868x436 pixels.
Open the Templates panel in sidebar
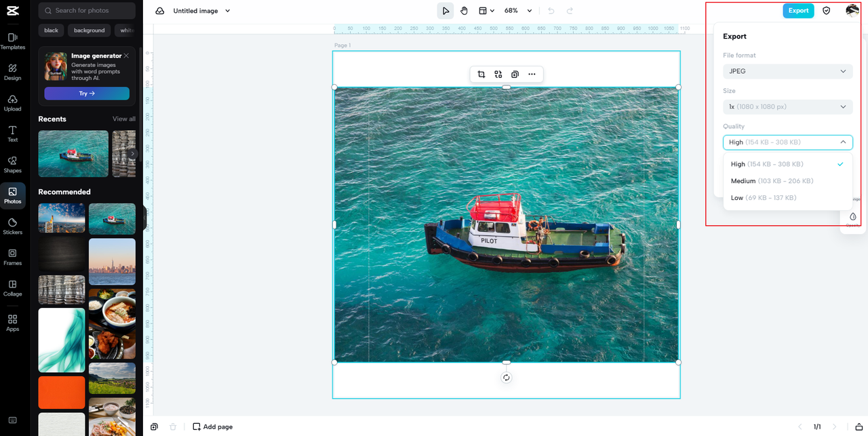12,41
